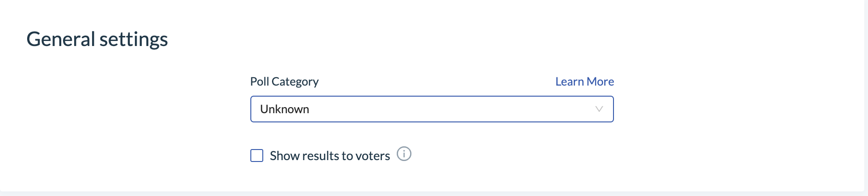The height and width of the screenshot is (196, 868).
Task: Click the circled 'i' information icon
Action: click(x=404, y=154)
